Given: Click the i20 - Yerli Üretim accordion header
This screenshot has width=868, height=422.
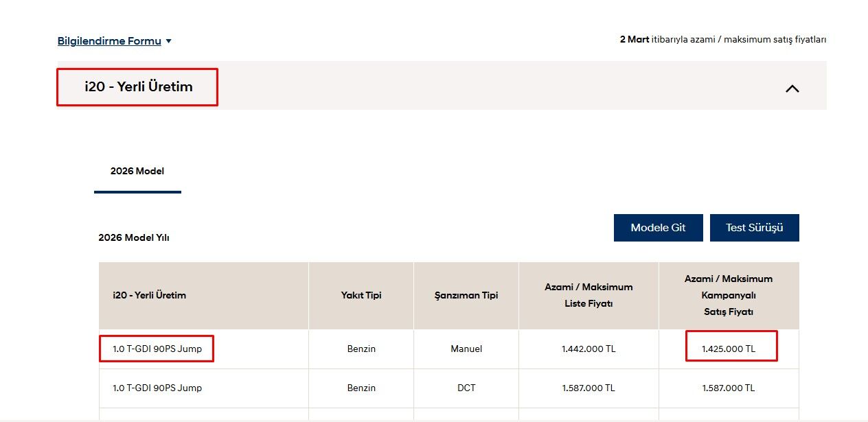Looking at the screenshot, I should (x=137, y=87).
